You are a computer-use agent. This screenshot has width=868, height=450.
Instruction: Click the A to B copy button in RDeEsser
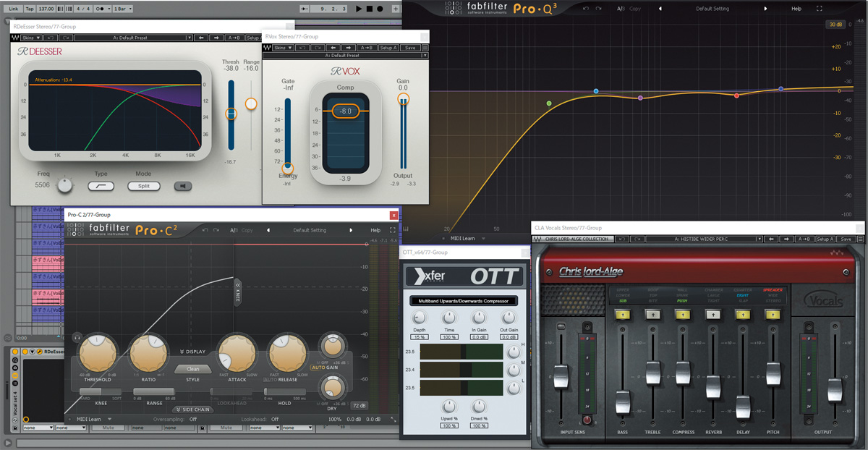235,38
